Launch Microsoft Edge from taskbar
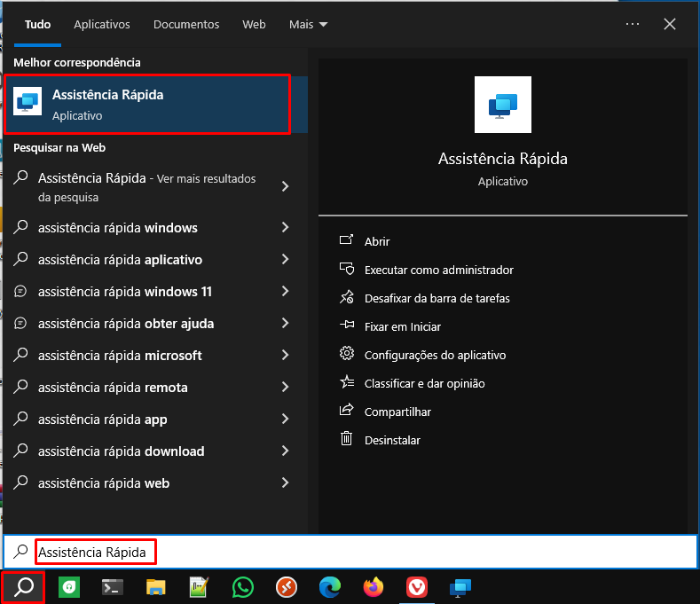The width and height of the screenshot is (700, 604). [330, 587]
